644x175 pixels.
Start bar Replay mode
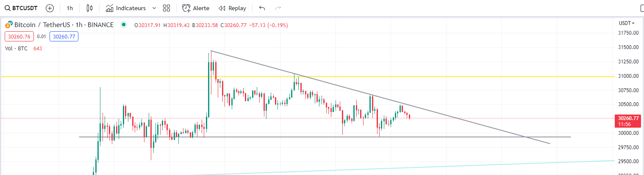(x=232, y=8)
